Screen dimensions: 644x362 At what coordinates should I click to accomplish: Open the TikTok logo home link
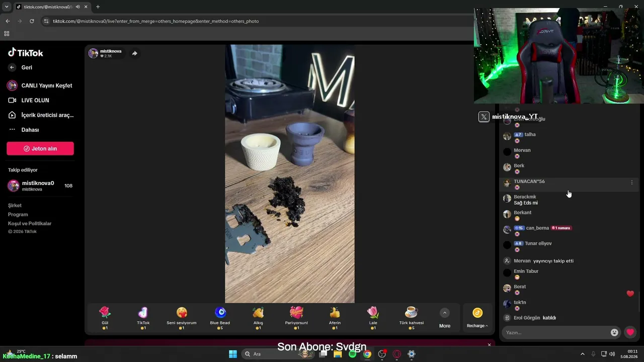pos(26,53)
